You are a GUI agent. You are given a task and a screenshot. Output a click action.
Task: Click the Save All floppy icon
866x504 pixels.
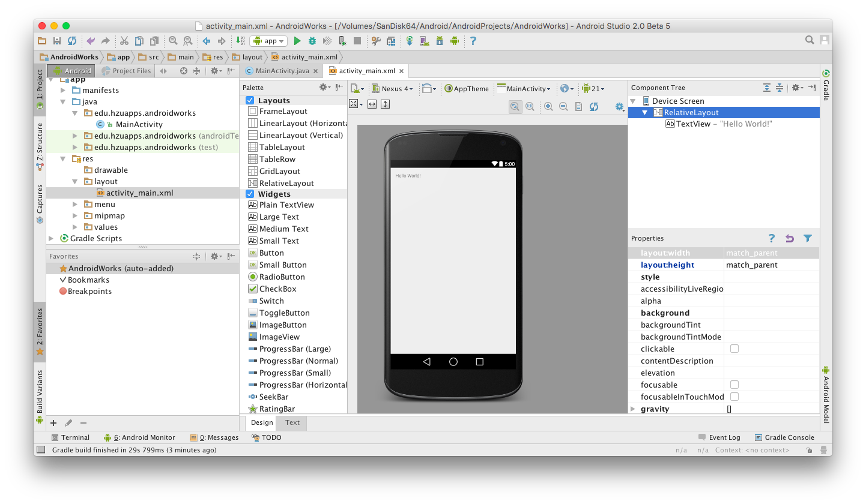click(x=57, y=41)
